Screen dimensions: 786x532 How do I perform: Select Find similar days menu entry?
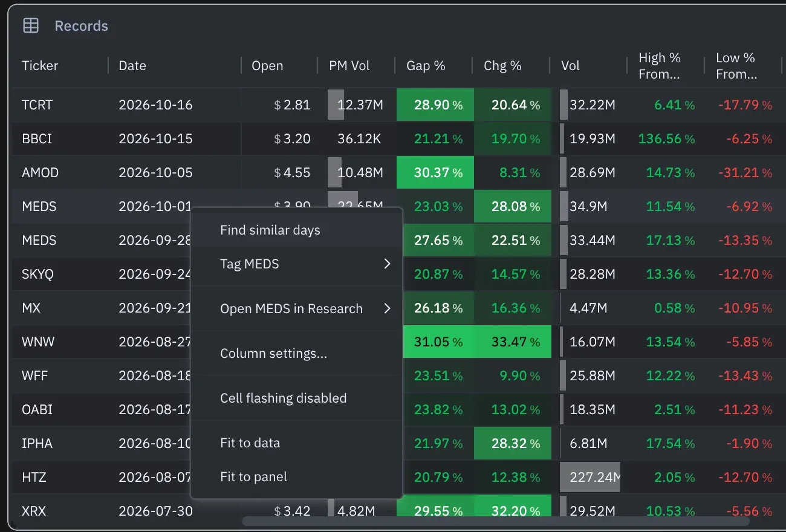point(296,230)
